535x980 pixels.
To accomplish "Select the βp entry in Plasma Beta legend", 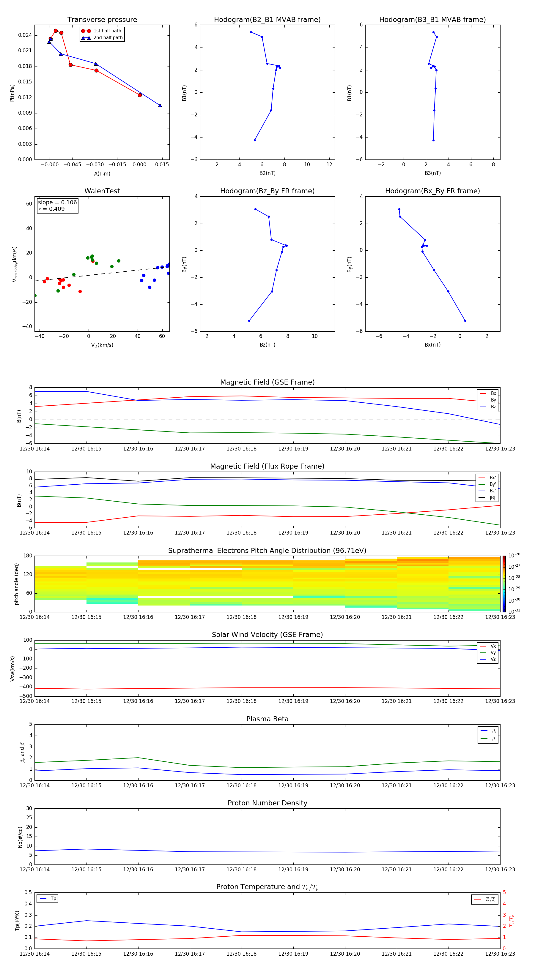I will coord(489,731).
